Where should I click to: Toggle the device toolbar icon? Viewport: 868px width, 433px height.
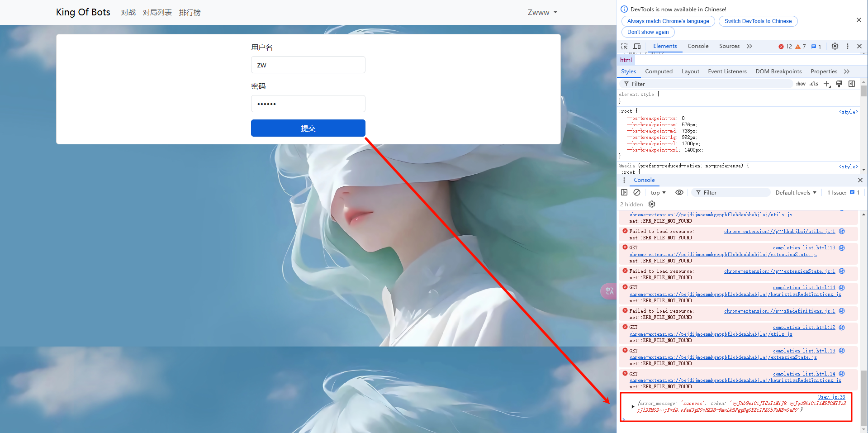point(637,46)
